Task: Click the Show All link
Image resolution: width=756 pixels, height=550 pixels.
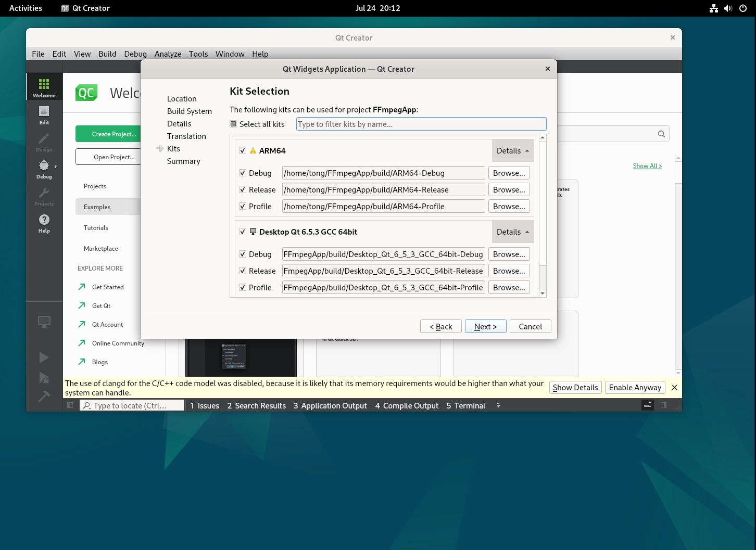Action: [647, 165]
